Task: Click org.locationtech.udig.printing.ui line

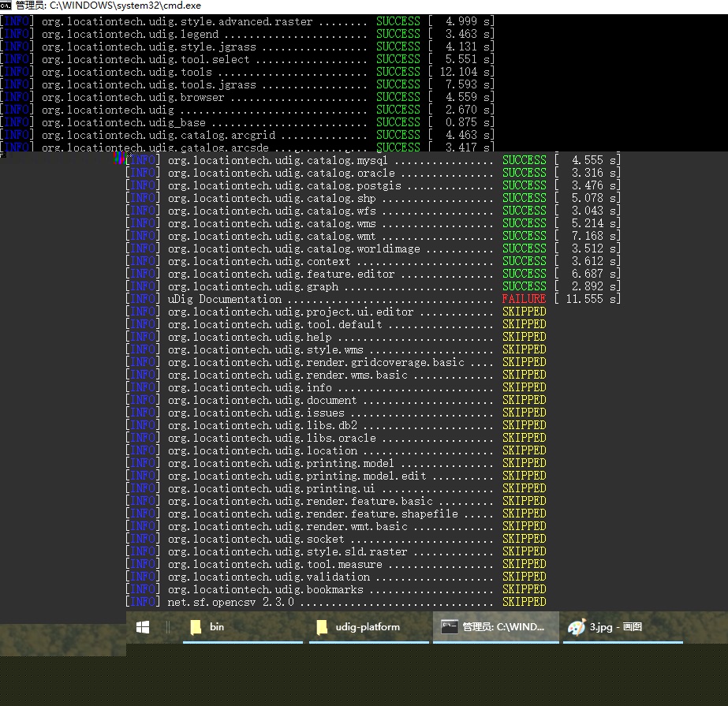Action: pyautogui.click(x=336, y=487)
